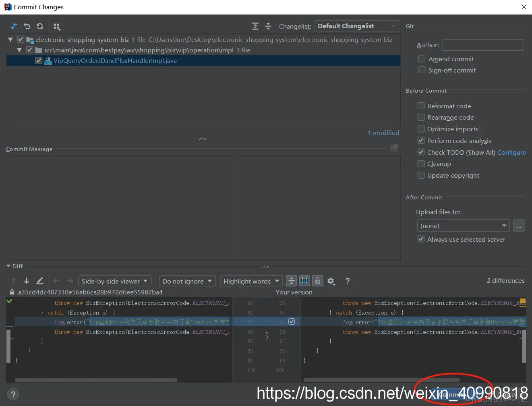This screenshot has height=406, width=532.
Task: Enable Rearrange code checkbox
Action: point(421,117)
